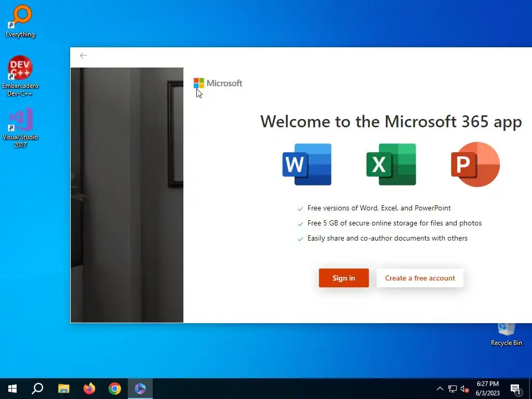Click the back arrow in Microsoft 365 window
The image size is (532, 399).
point(83,56)
